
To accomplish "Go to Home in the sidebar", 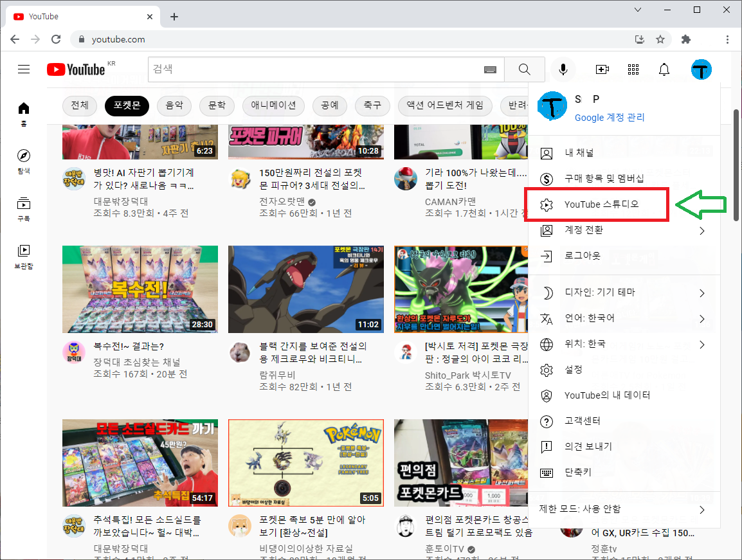I will (24, 114).
